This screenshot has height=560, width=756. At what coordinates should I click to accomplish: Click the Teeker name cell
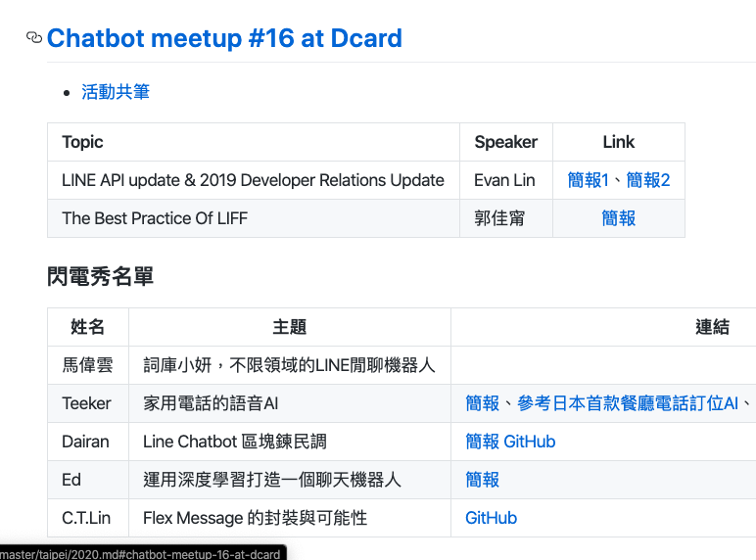click(88, 403)
